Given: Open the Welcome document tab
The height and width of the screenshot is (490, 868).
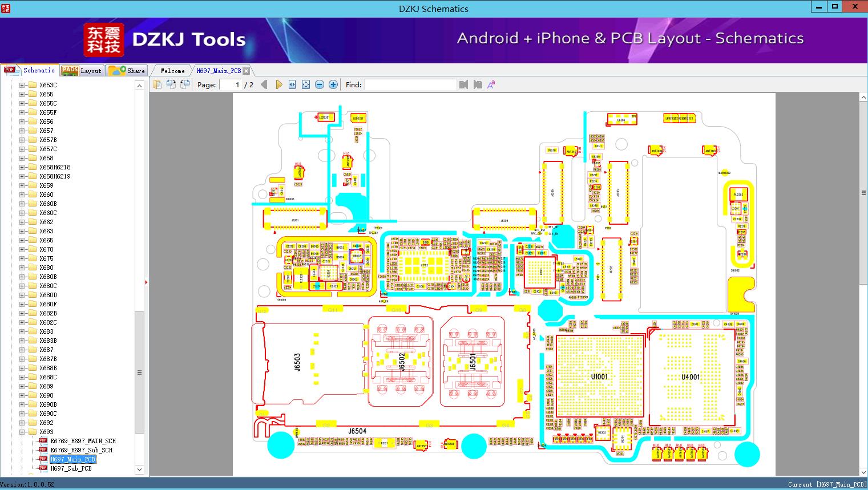Looking at the screenshot, I should (x=172, y=71).
